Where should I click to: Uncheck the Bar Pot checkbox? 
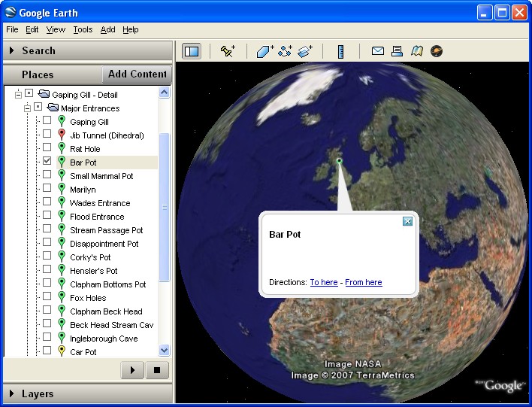(x=47, y=161)
